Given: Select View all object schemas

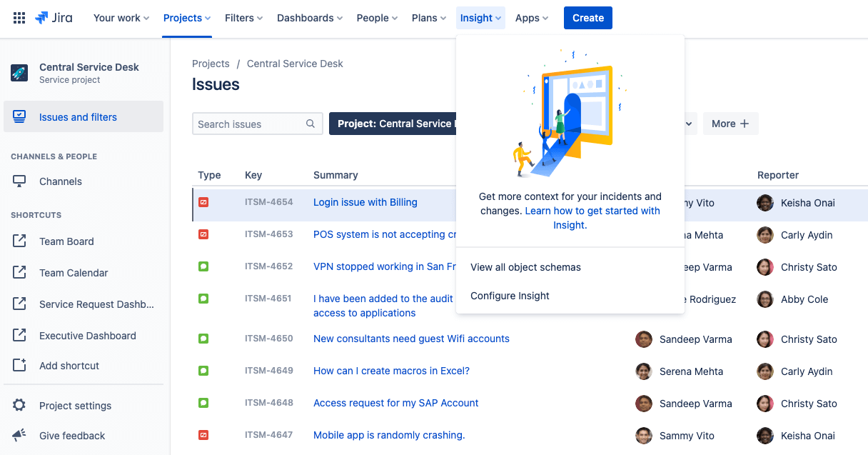Looking at the screenshot, I should click(525, 266).
